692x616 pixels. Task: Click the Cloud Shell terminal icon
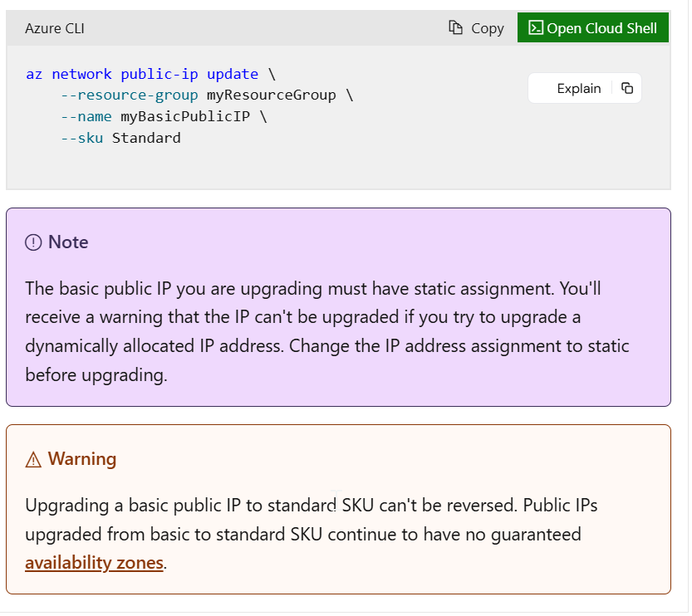(536, 27)
